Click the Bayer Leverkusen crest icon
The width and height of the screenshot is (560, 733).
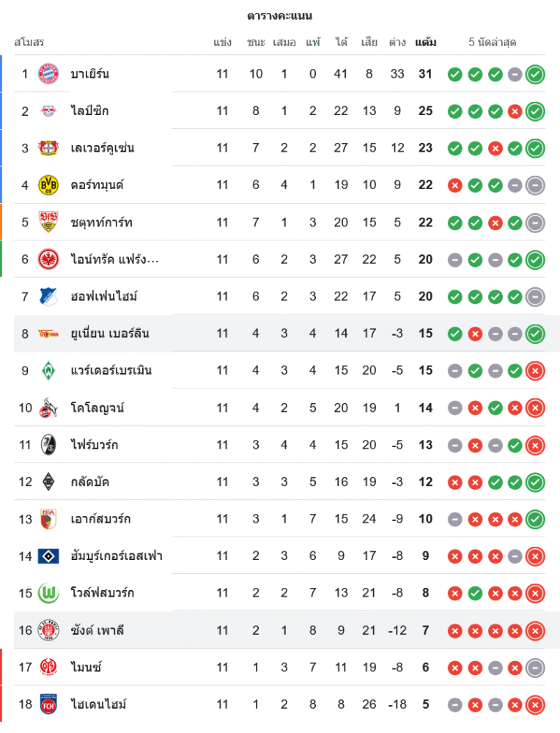[48, 148]
